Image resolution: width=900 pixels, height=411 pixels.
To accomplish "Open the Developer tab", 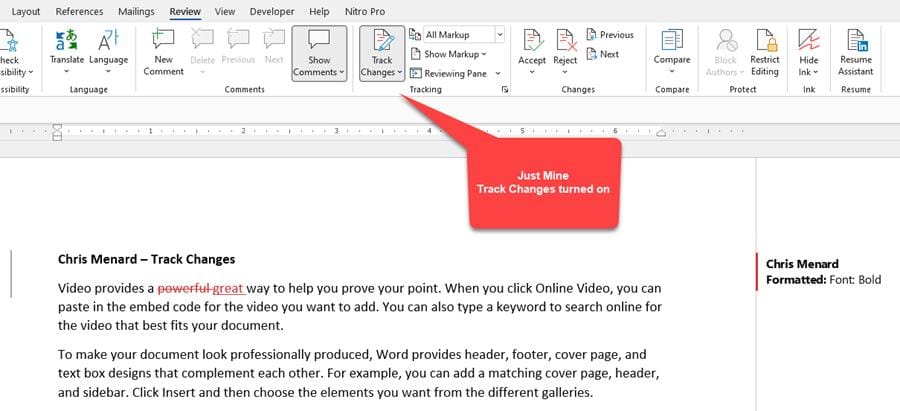I will (x=272, y=11).
